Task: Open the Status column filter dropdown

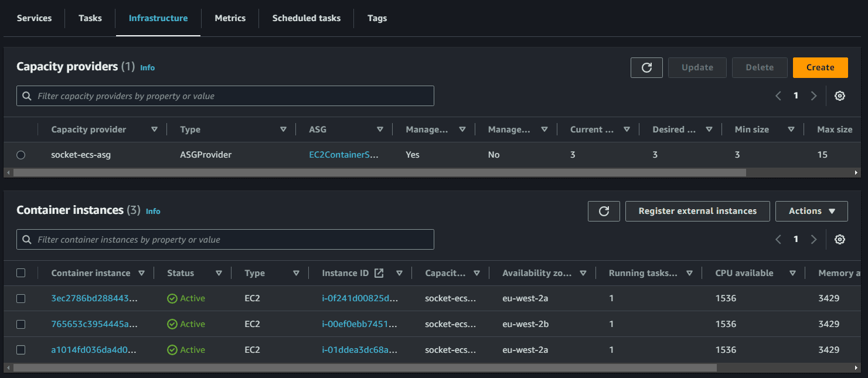Action: 219,273
